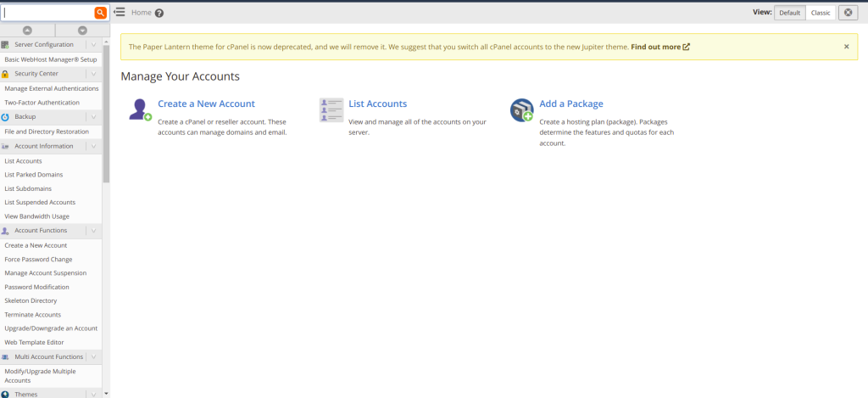Click the Find out more link
This screenshot has height=398, width=868.
tap(659, 47)
